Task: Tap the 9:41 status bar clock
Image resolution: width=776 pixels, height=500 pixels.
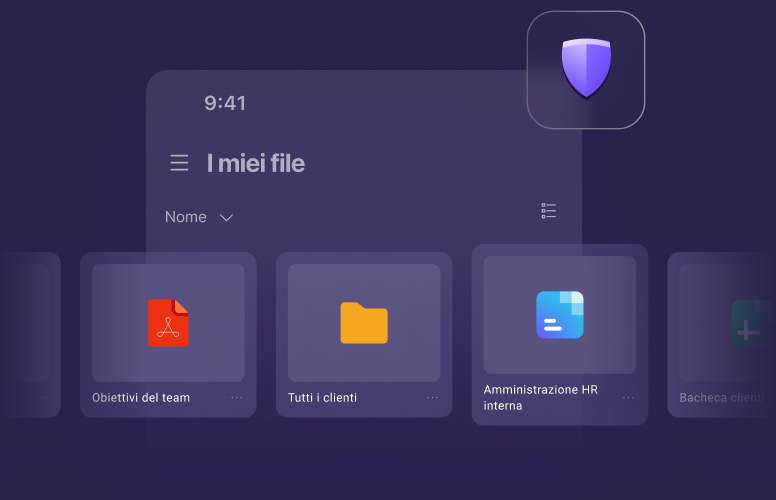Action: click(x=225, y=103)
